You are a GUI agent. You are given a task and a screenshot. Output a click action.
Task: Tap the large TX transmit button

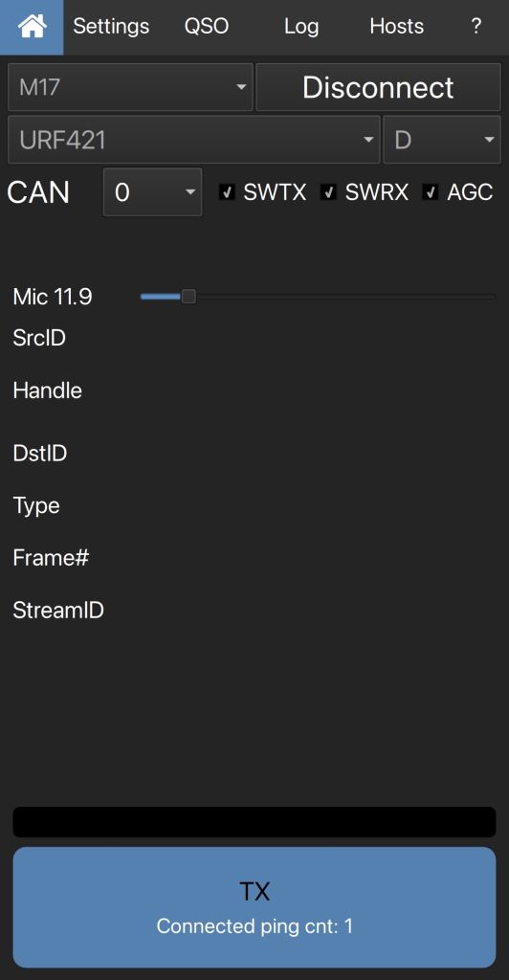point(254,907)
